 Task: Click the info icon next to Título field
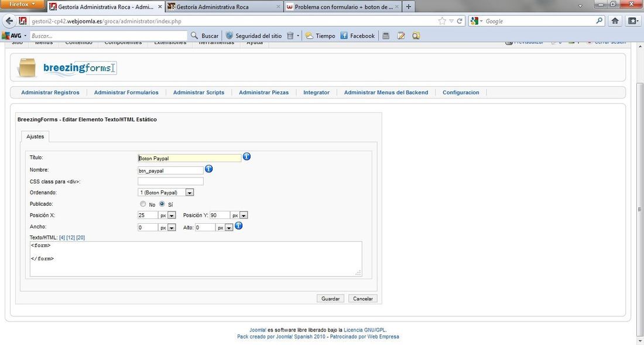pyautogui.click(x=246, y=156)
